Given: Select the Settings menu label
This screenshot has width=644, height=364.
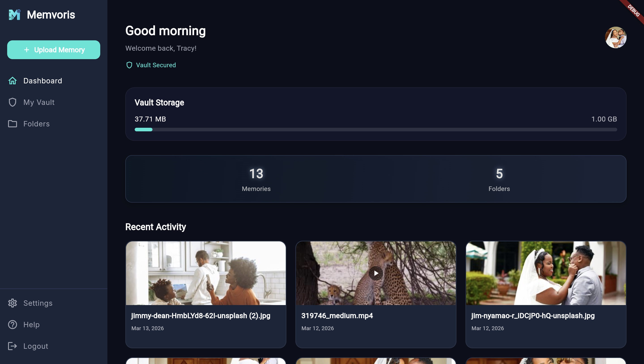Looking at the screenshot, I should pos(38,303).
